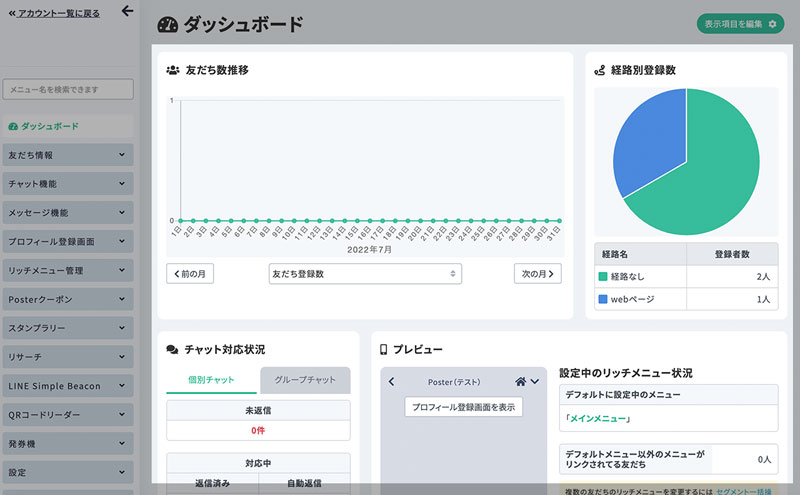The width and height of the screenshot is (800, 495).
Task: Expand チャット機能 sidebar menu
Action: pos(68,184)
